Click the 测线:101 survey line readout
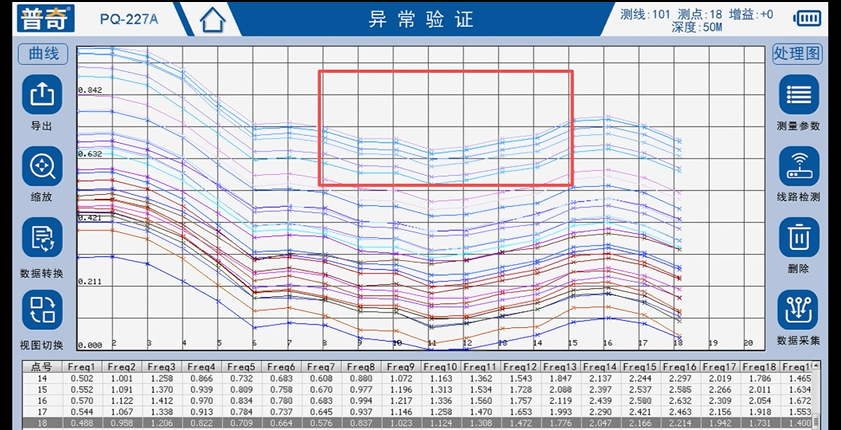Screen dimensions: 841x430 click(x=646, y=14)
